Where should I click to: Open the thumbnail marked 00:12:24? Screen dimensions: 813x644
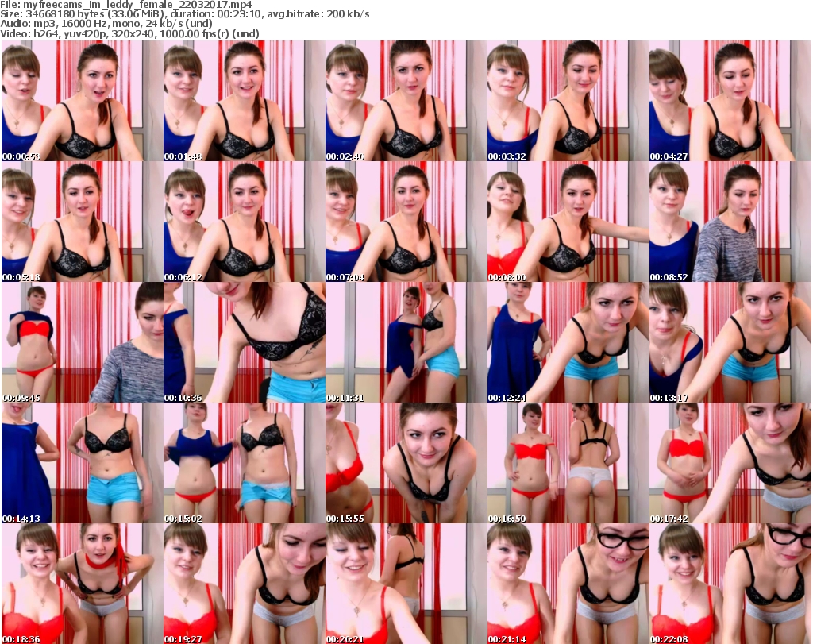tap(568, 342)
